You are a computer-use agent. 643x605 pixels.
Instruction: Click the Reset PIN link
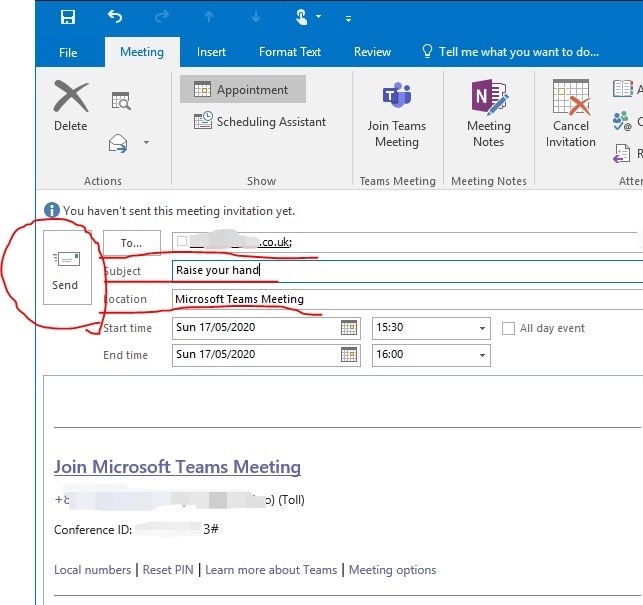point(168,570)
